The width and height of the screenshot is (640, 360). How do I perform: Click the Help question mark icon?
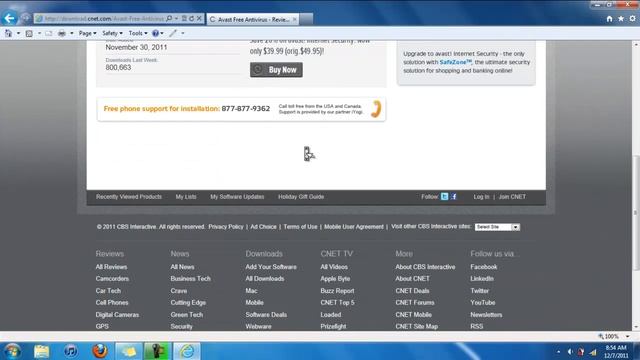(x=155, y=33)
